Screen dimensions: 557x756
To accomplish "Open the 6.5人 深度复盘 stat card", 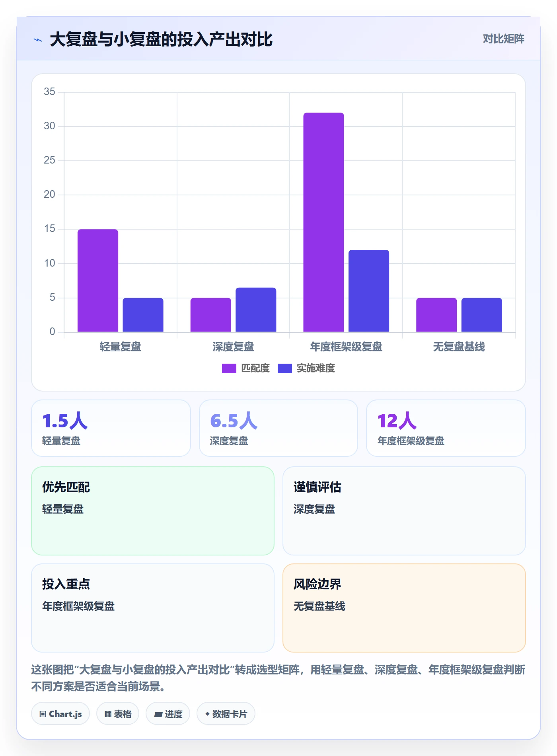I will pos(278,428).
